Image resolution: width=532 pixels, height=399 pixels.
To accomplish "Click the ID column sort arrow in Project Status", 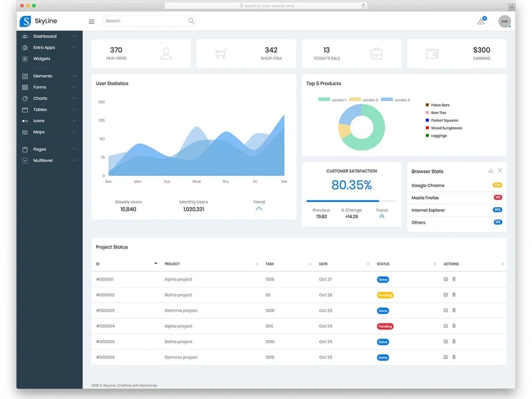I will click(x=155, y=263).
